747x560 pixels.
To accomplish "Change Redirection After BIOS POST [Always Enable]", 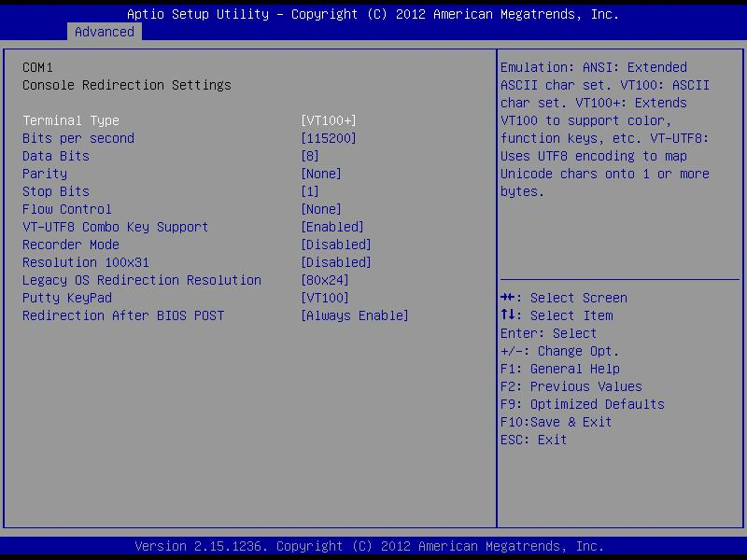I will 354,315.
